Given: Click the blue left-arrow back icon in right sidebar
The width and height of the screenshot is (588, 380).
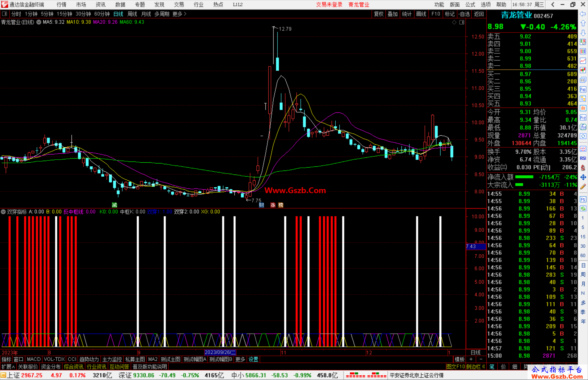Looking at the screenshot, I should pyautogui.click(x=583, y=14).
